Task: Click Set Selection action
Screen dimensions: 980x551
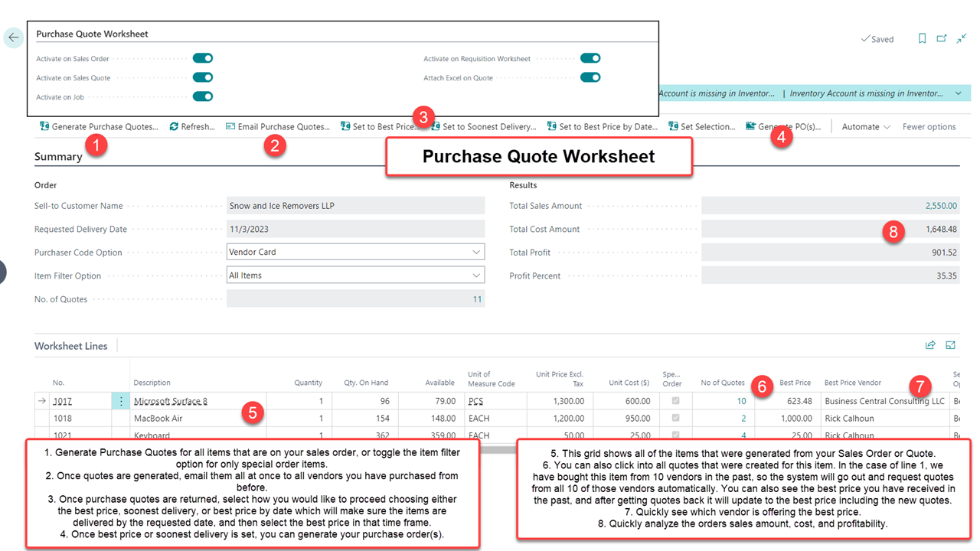Action: [x=702, y=127]
